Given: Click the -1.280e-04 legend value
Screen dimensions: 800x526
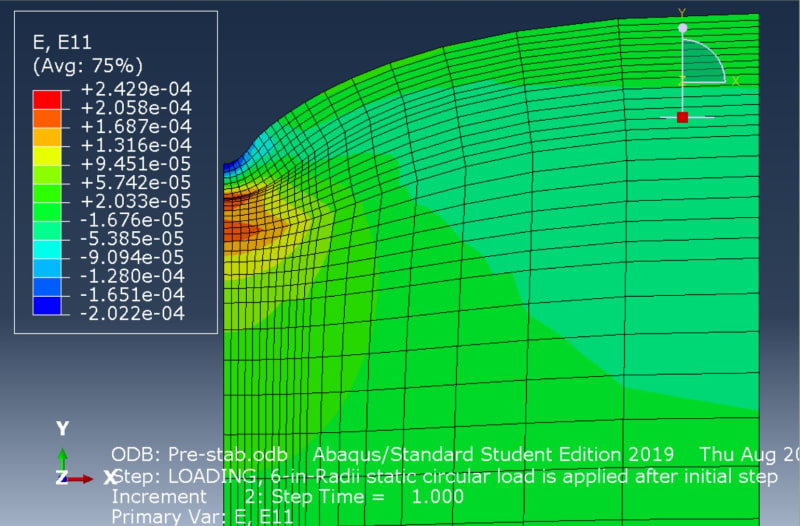Looking at the screenshot, I should (133, 276).
